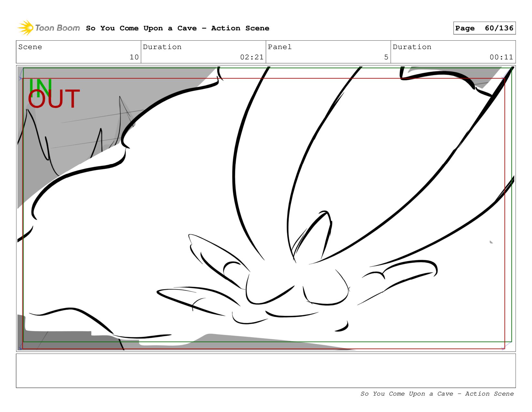Click the red 'OUT' camera label
The height and width of the screenshot is (412, 532).
click(54, 99)
